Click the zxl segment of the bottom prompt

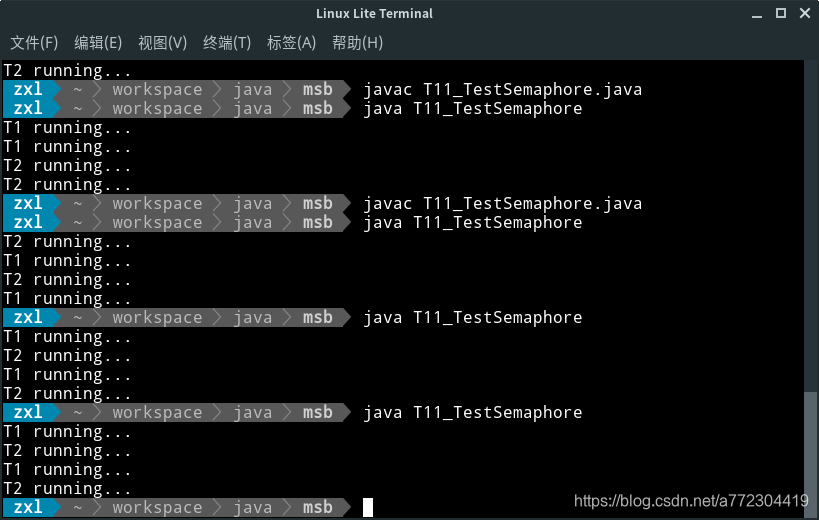28,507
